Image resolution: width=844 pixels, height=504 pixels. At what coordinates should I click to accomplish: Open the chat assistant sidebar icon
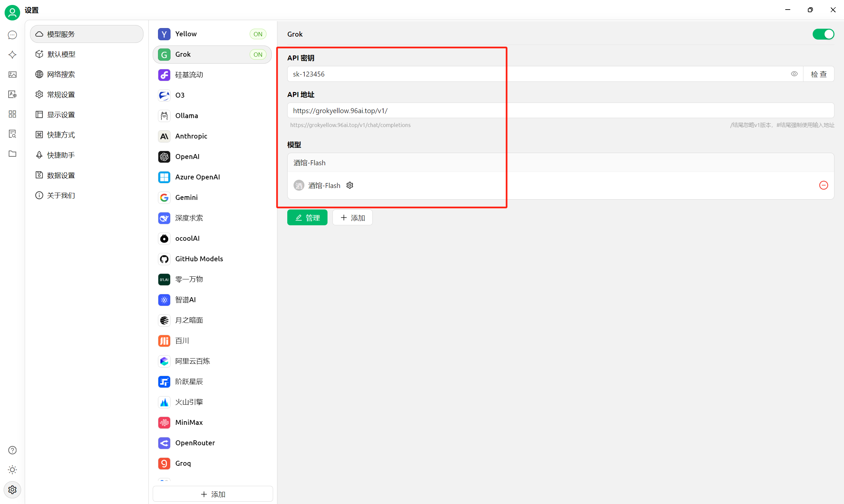(12, 35)
